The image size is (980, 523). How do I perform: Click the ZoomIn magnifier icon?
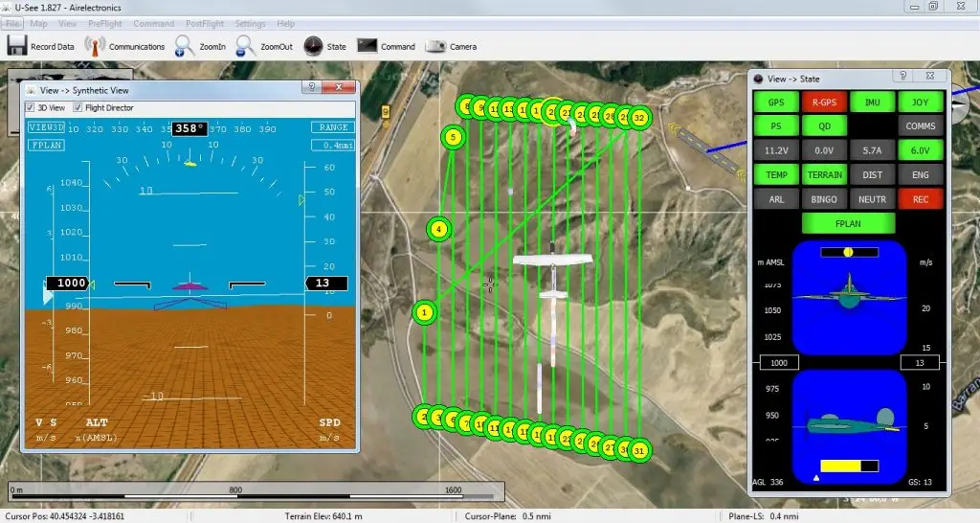click(x=185, y=45)
